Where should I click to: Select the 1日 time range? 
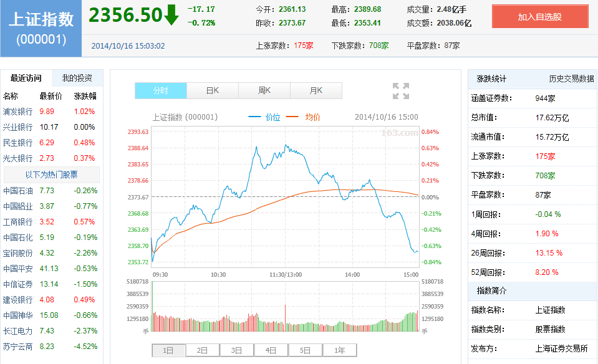coord(168,350)
